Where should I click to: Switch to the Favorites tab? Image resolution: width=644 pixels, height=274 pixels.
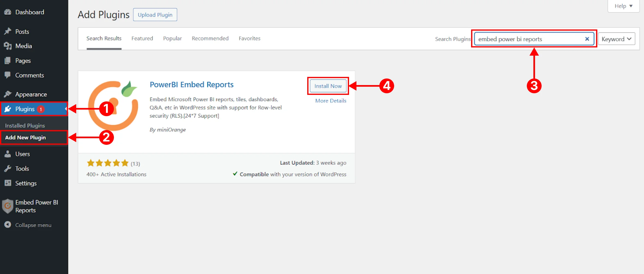coord(249,38)
